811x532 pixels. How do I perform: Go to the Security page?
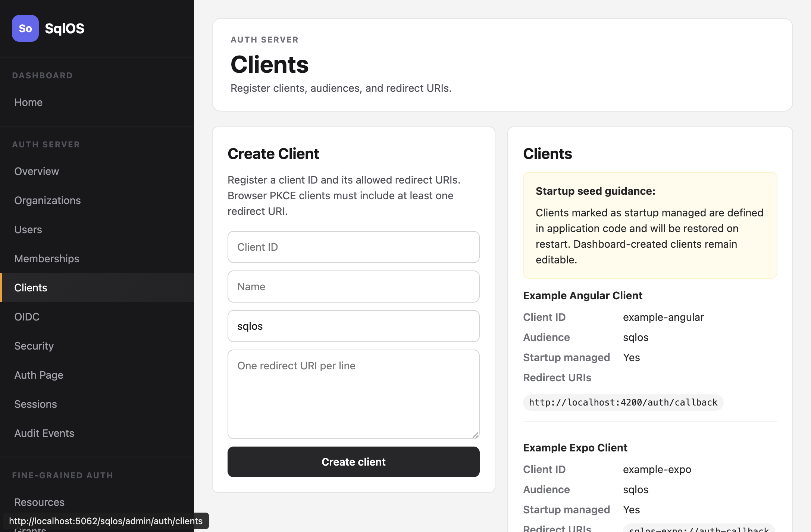[34, 346]
